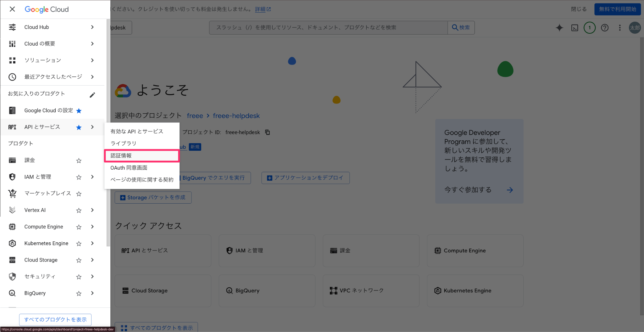Click the Vertex AI sidebar icon
644x332 pixels.
click(x=12, y=210)
